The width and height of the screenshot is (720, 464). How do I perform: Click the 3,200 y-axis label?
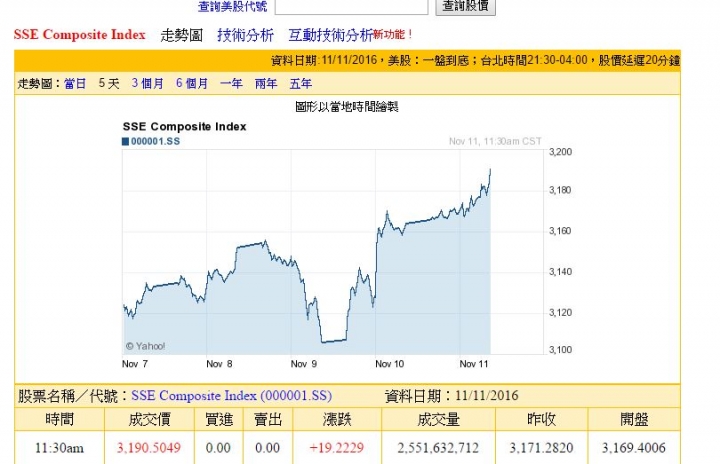tap(561, 152)
